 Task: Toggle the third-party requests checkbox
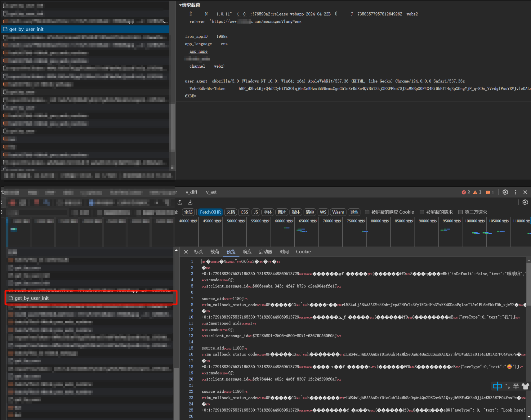pos(461,212)
